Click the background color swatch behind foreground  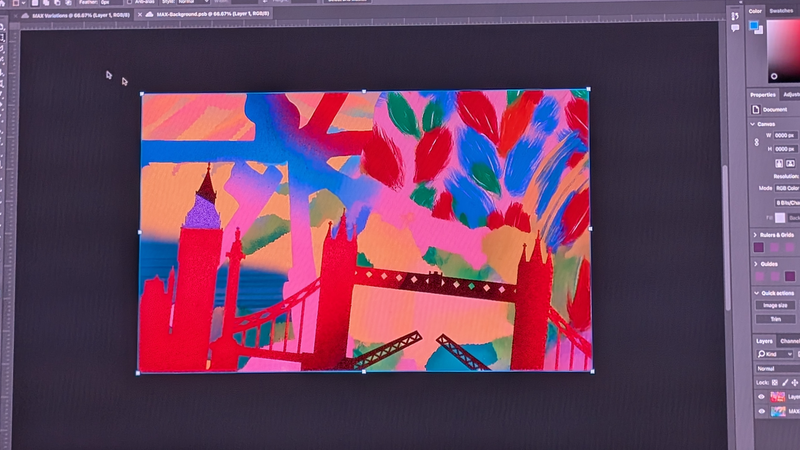point(759,31)
